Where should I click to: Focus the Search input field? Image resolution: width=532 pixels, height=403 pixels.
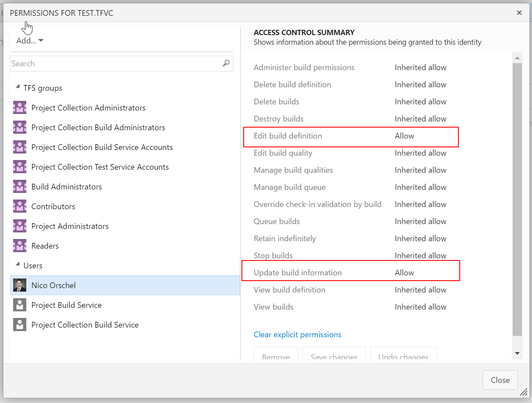pyautogui.click(x=114, y=64)
